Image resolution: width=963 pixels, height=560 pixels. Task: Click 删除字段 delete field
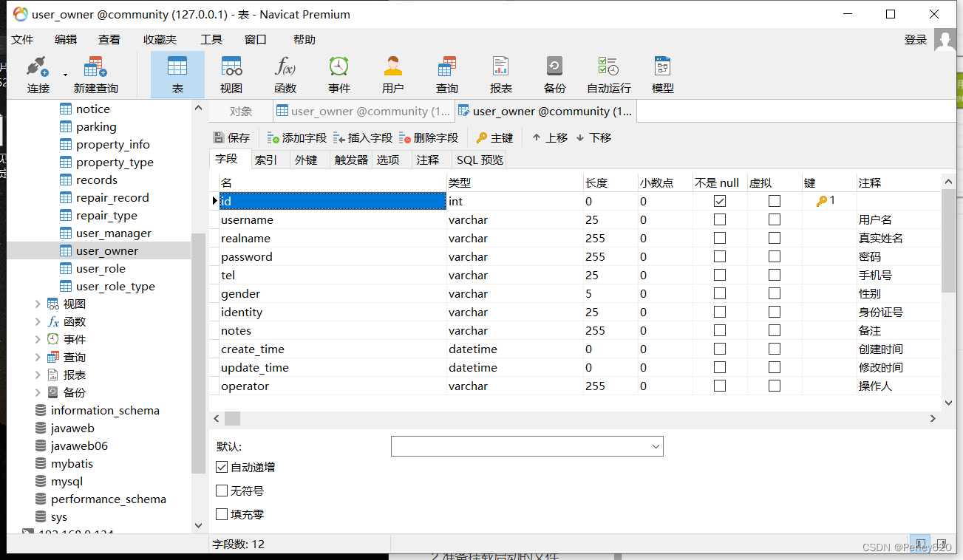(428, 137)
